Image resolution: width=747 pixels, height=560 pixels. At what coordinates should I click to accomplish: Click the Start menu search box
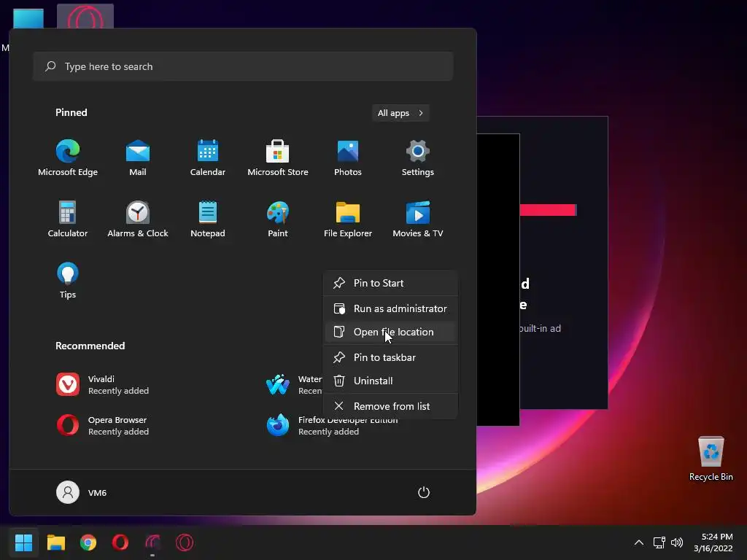(243, 66)
